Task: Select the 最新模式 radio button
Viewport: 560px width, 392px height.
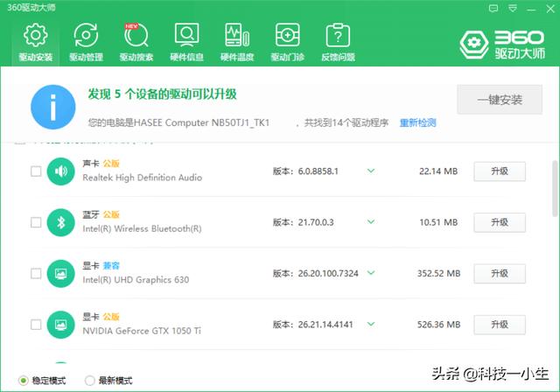Action: pyautogui.click(x=89, y=381)
